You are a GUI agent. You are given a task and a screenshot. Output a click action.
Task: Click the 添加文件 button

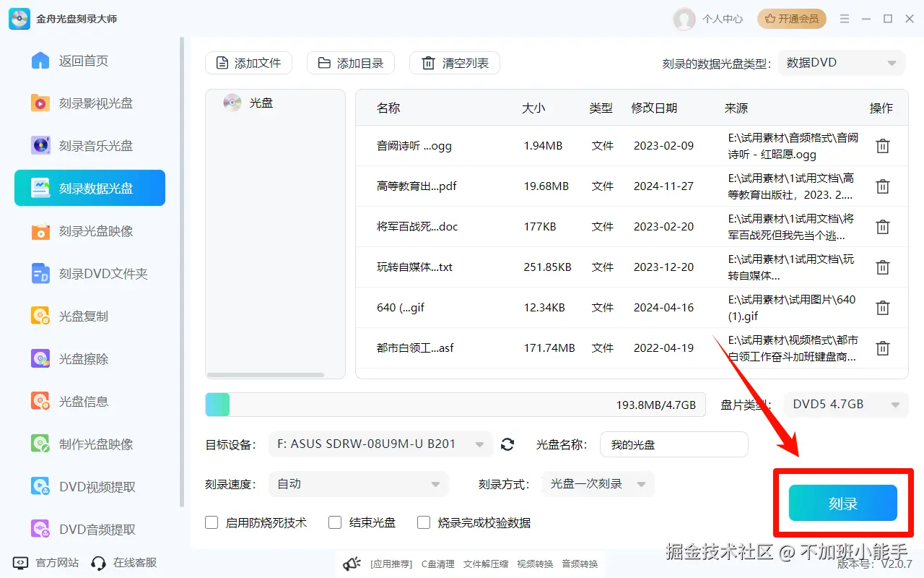tap(248, 63)
